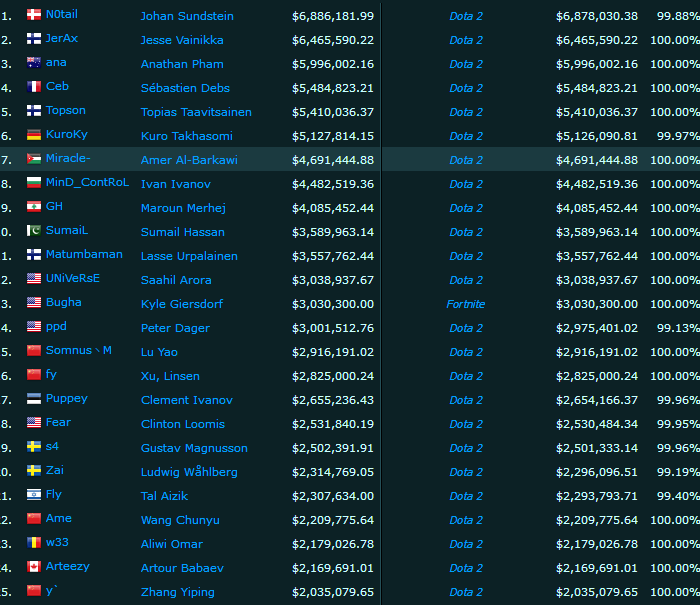Click the Pakistan flag next to SumaiL
700x605 pixels.
pos(34,231)
